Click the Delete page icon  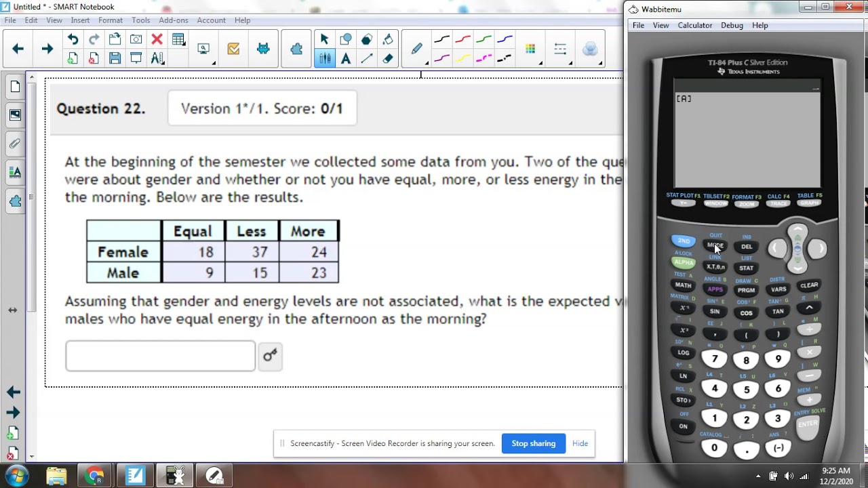(x=94, y=58)
